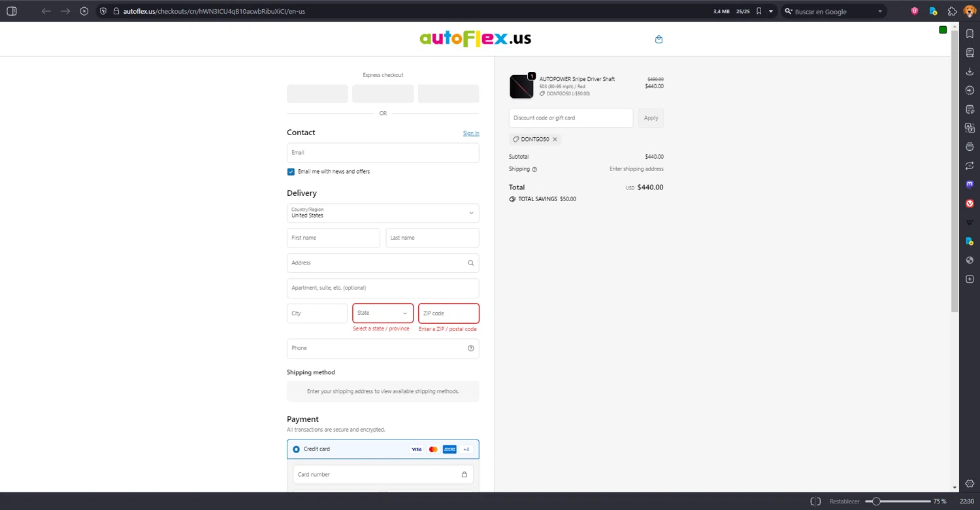Open the State dropdown
This screenshot has width=980, height=510.
click(x=383, y=313)
